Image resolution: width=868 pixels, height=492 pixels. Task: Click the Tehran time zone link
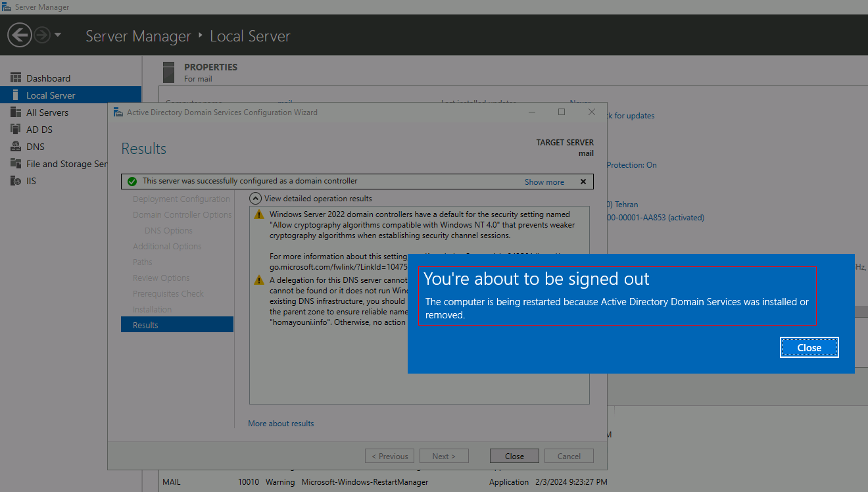(x=621, y=205)
